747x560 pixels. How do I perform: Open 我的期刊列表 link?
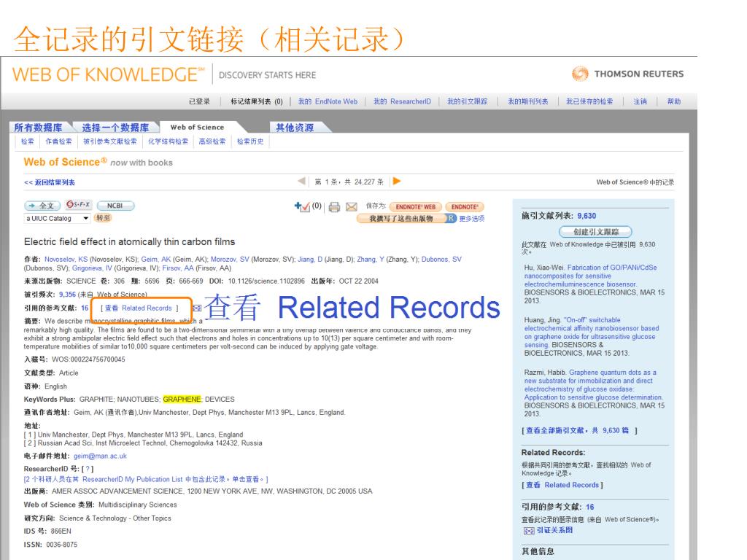pos(528,101)
